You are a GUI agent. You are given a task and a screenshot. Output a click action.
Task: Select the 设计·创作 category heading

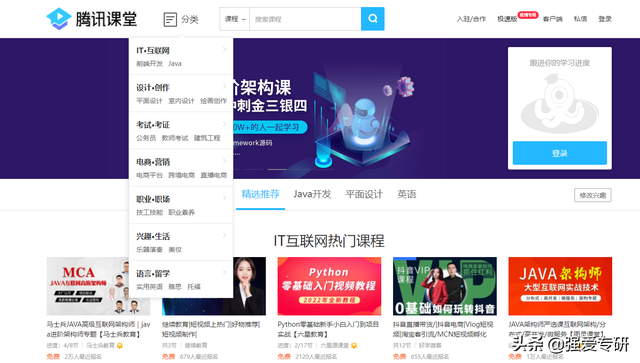[x=153, y=88]
